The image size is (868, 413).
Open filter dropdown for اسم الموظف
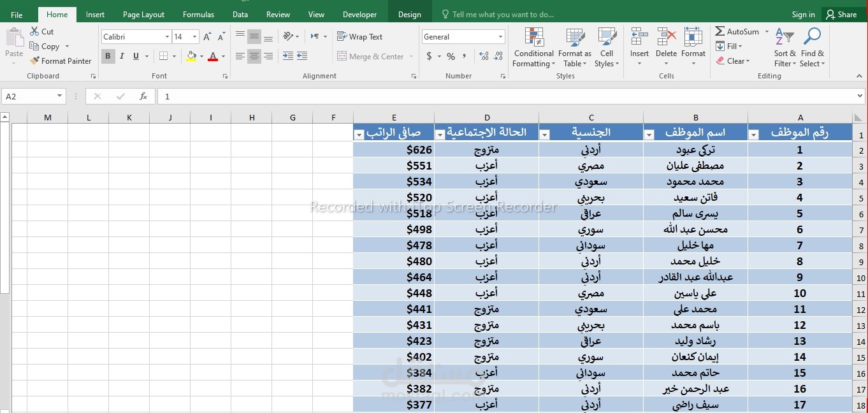coord(649,134)
